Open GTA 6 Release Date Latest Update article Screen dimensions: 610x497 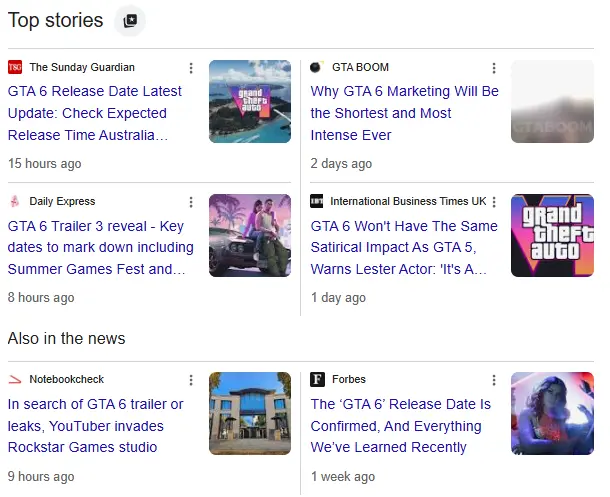pyautogui.click(x=95, y=113)
